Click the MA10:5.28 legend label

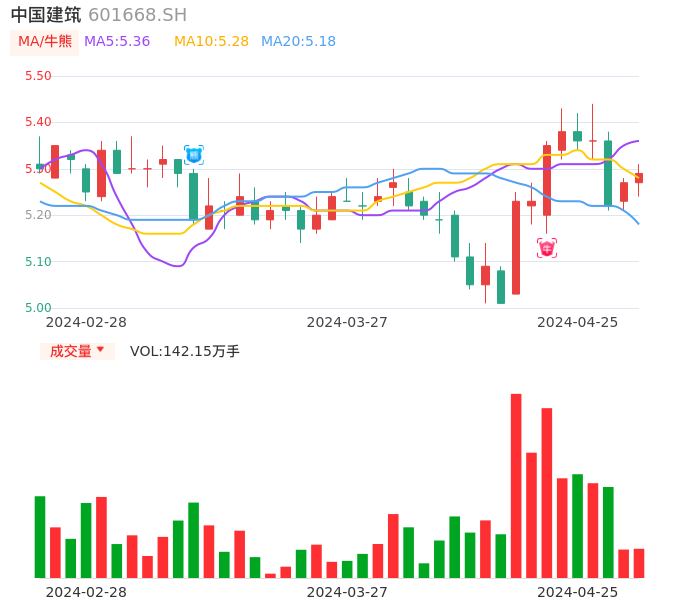click(x=211, y=42)
